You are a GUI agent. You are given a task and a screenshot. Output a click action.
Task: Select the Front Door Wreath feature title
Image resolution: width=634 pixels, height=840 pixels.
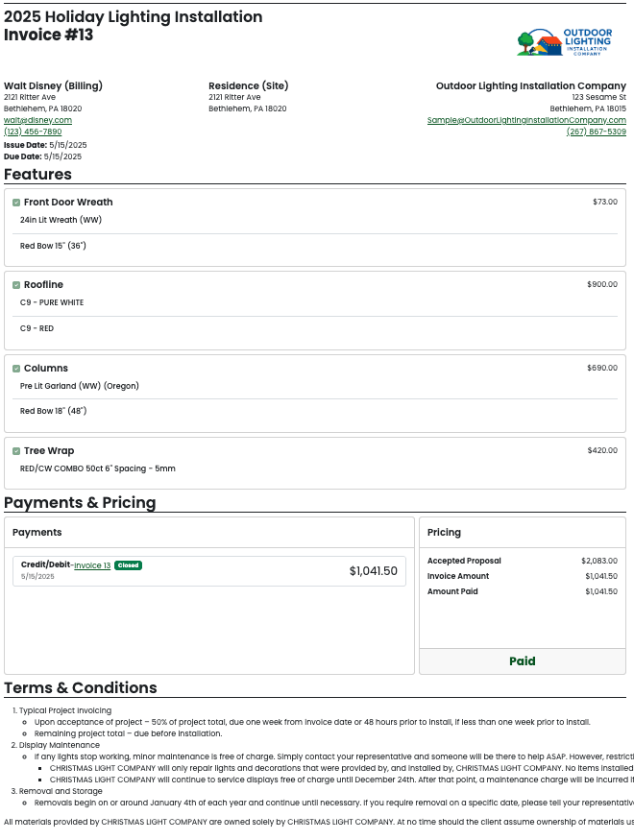pos(68,202)
